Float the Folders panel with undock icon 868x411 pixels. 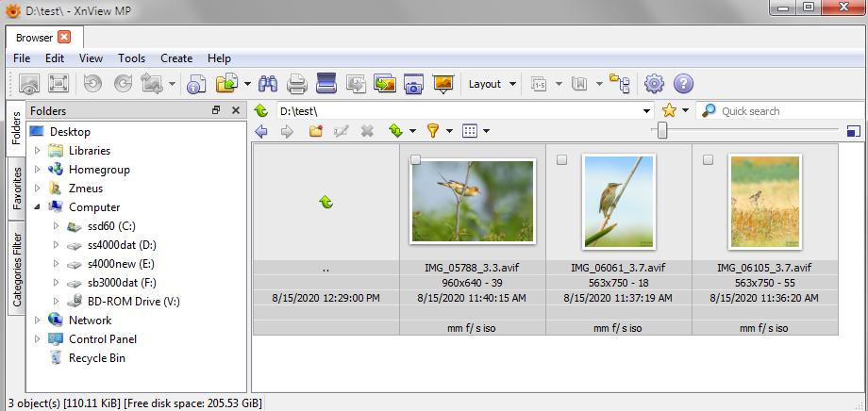pyautogui.click(x=216, y=110)
